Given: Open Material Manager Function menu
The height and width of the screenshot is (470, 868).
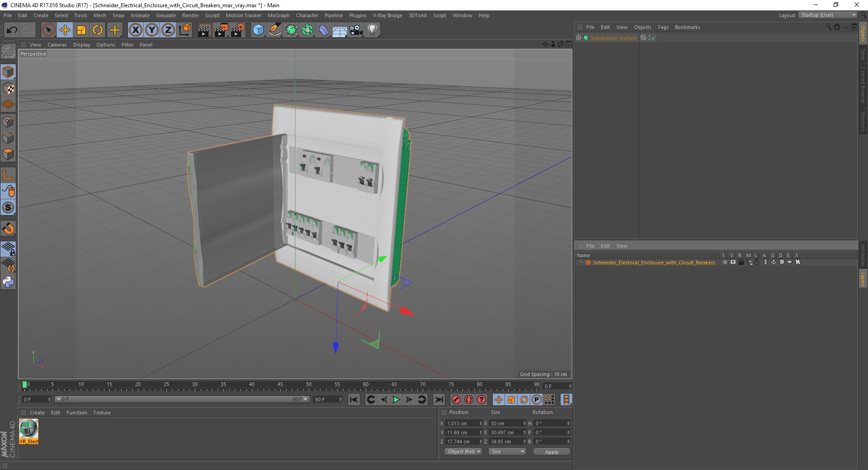Looking at the screenshot, I should click(x=76, y=413).
